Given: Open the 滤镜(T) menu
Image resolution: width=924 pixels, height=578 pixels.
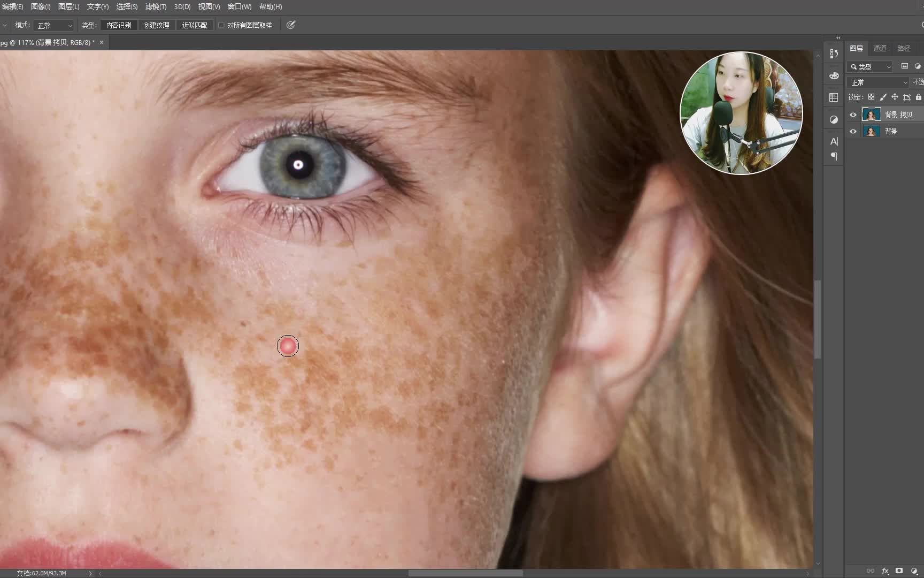Looking at the screenshot, I should click(x=156, y=6).
